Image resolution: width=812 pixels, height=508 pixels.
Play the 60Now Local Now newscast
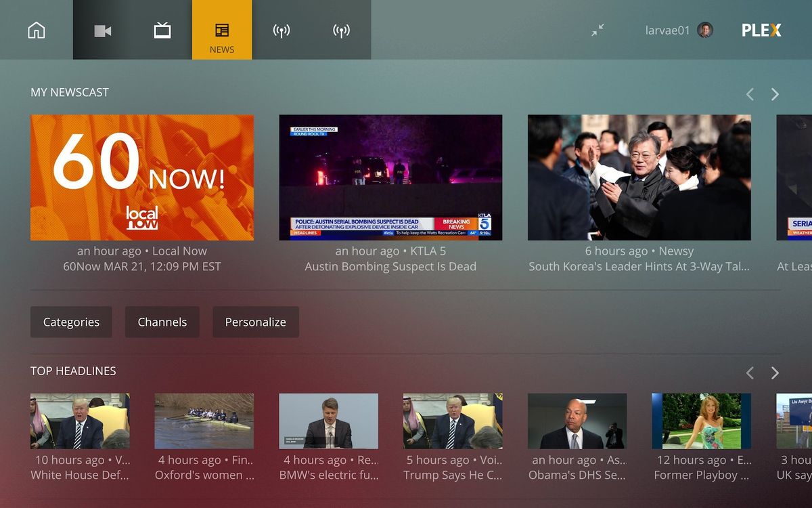click(142, 177)
